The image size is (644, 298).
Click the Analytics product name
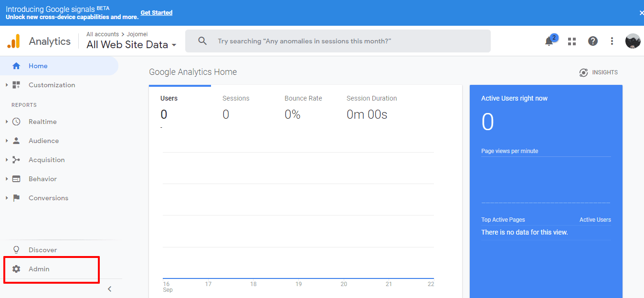50,41
